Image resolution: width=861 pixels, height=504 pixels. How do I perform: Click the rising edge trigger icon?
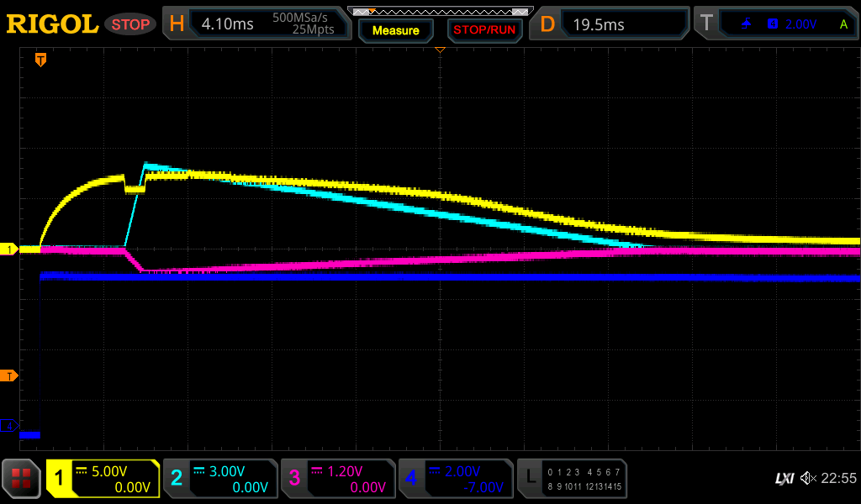click(x=746, y=24)
